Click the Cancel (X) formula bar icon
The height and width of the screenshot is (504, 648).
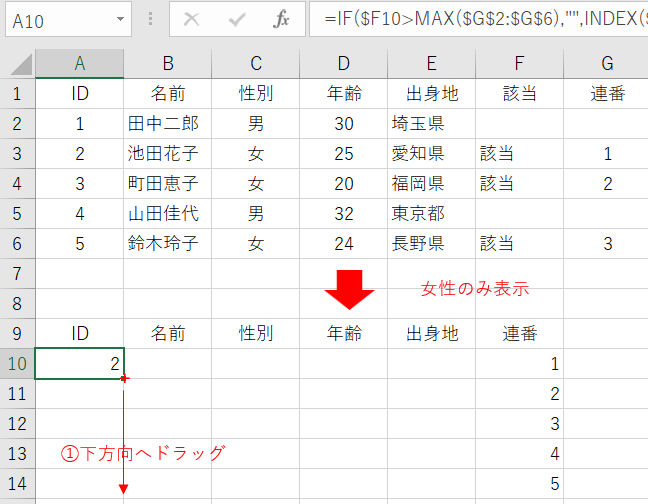191,19
